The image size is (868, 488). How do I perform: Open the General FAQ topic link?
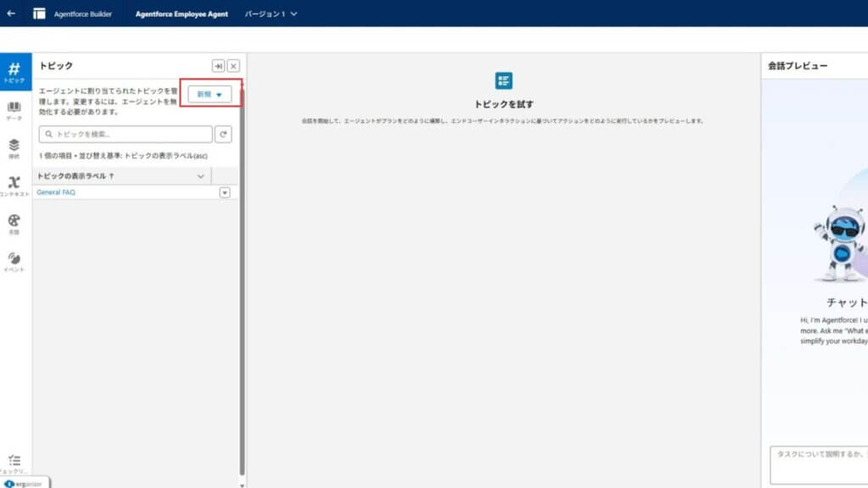point(56,192)
